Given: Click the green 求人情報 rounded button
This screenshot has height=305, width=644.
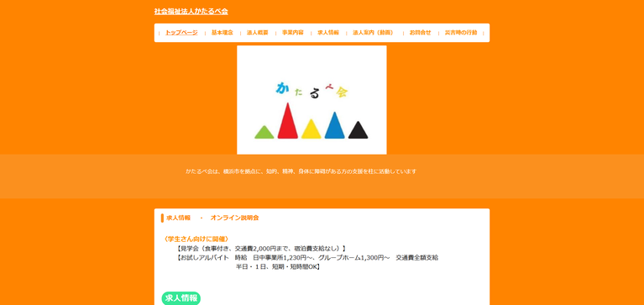Looking at the screenshot, I should click(181, 298).
